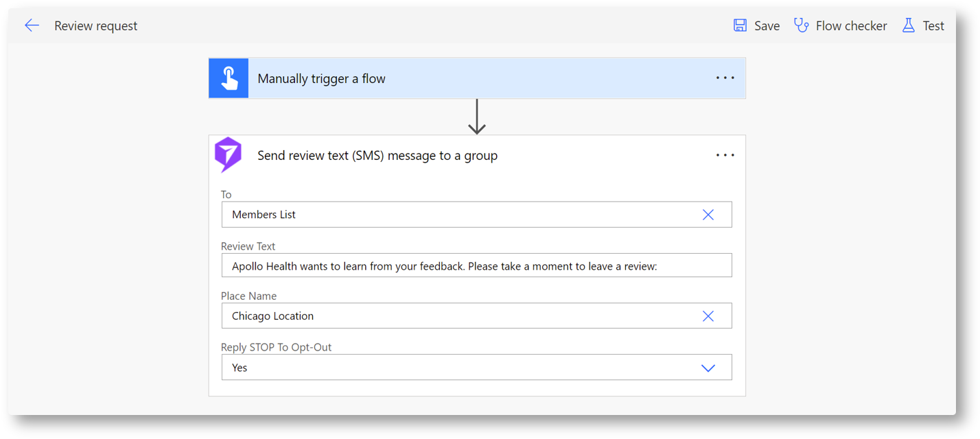
Task: Clear the Members List value
Action: (x=708, y=215)
